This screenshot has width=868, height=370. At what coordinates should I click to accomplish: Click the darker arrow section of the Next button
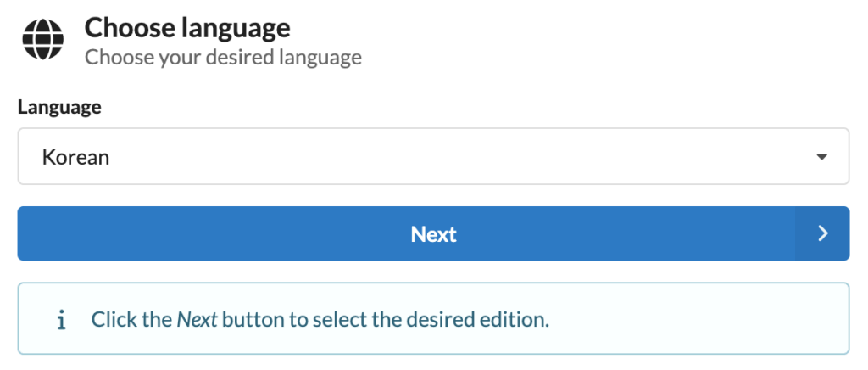pos(822,233)
